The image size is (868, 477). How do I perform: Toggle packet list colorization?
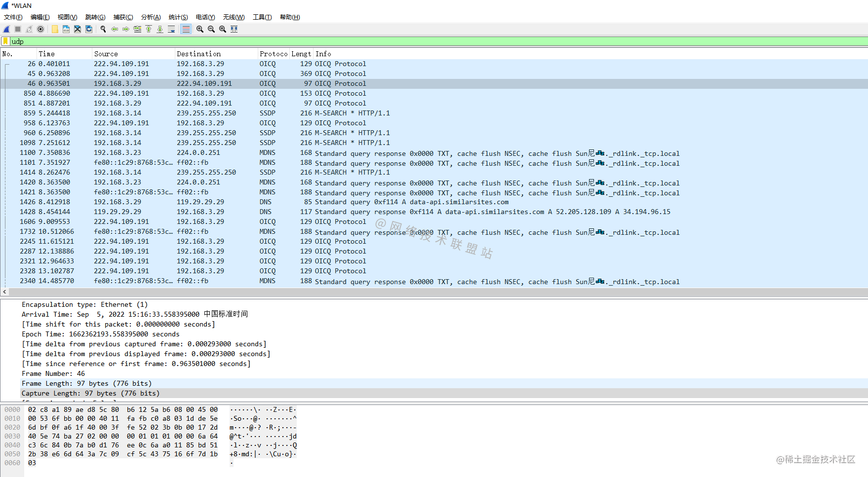[186, 29]
